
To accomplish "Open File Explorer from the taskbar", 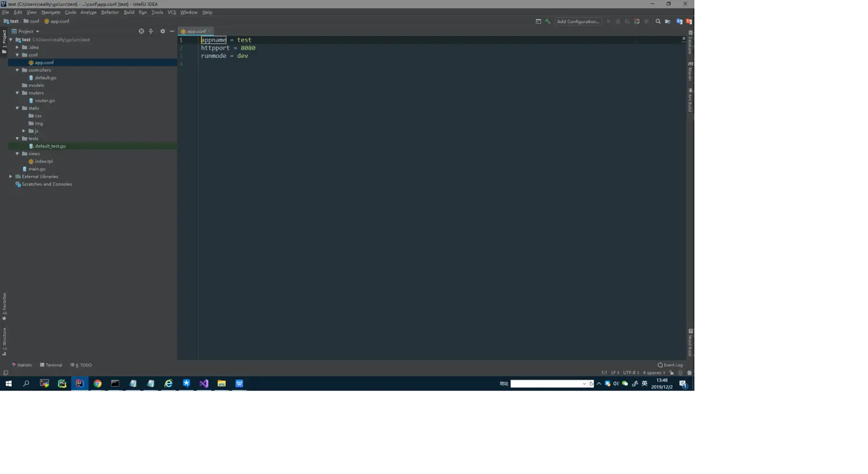I will (221, 383).
